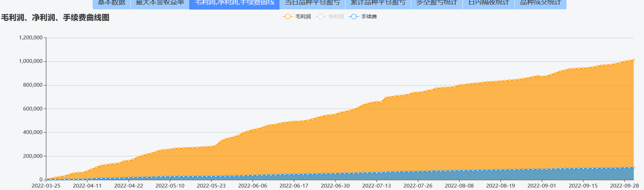
Task: Click the 2022-07-26 date label
Action: coord(418,186)
